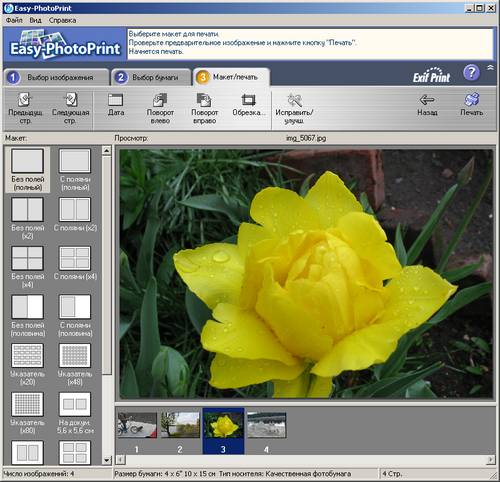This screenshot has width=500, height=482.
Task: Select tab 3 Макет/печать
Action: point(231,77)
